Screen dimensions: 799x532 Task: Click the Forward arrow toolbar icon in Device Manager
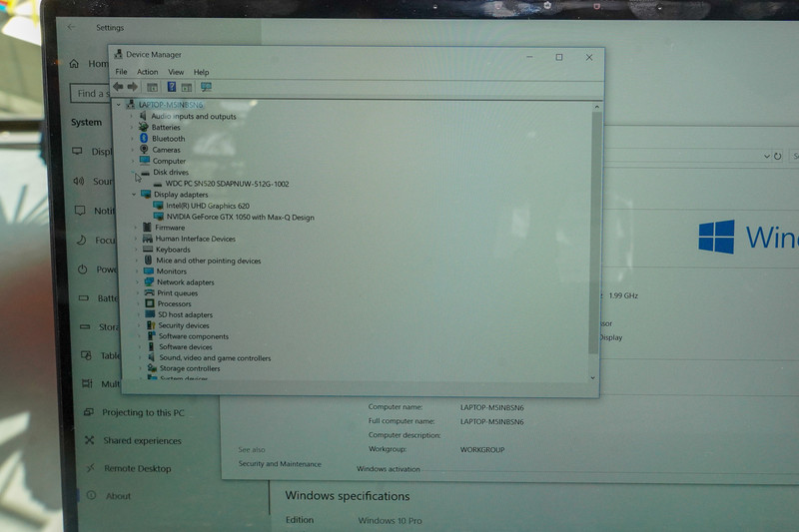tap(133, 87)
